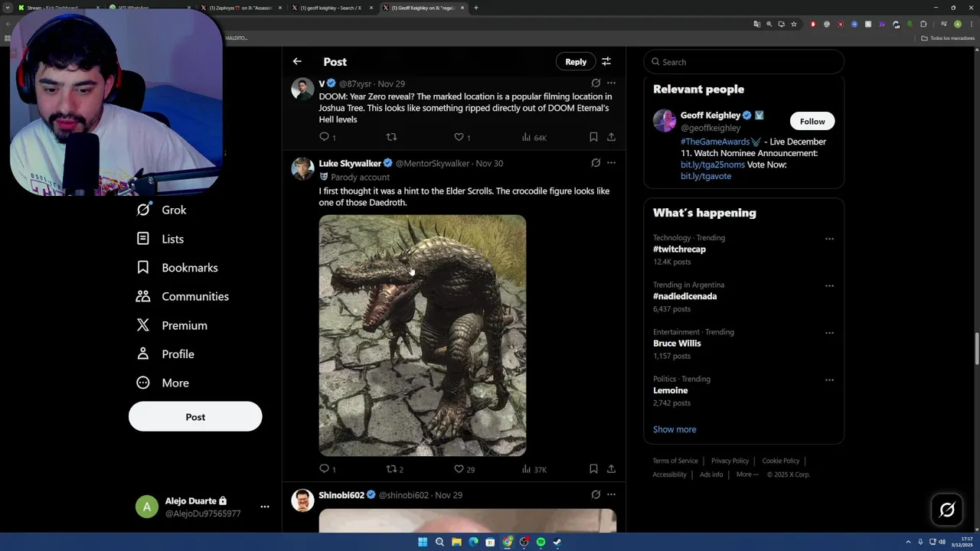View analytics of post showing 37K
The width and height of the screenshot is (980, 551).
[x=534, y=468]
